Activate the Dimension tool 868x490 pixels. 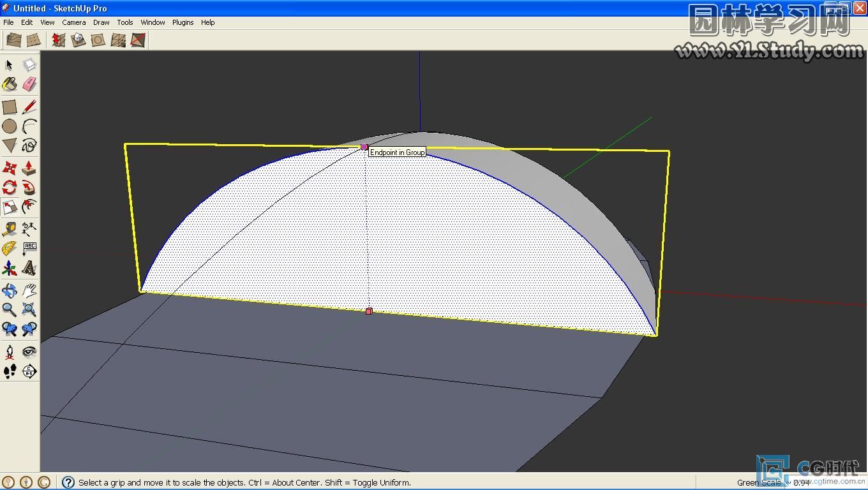click(29, 229)
